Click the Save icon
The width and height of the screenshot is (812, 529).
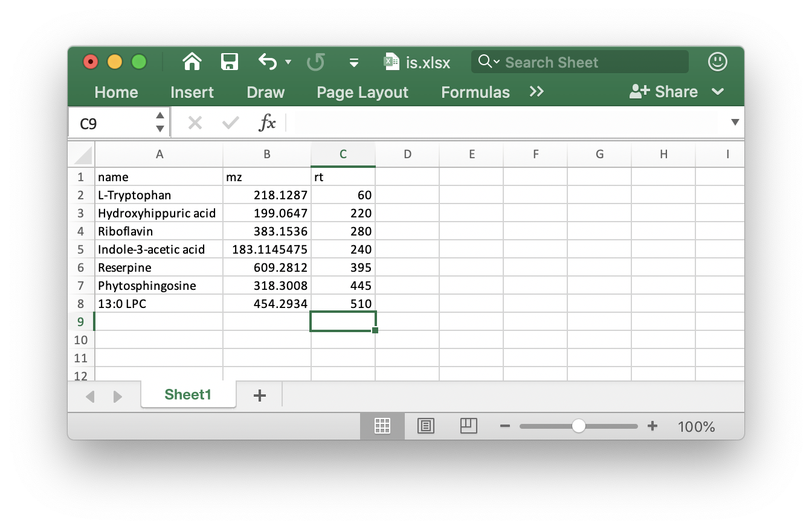[x=230, y=62]
